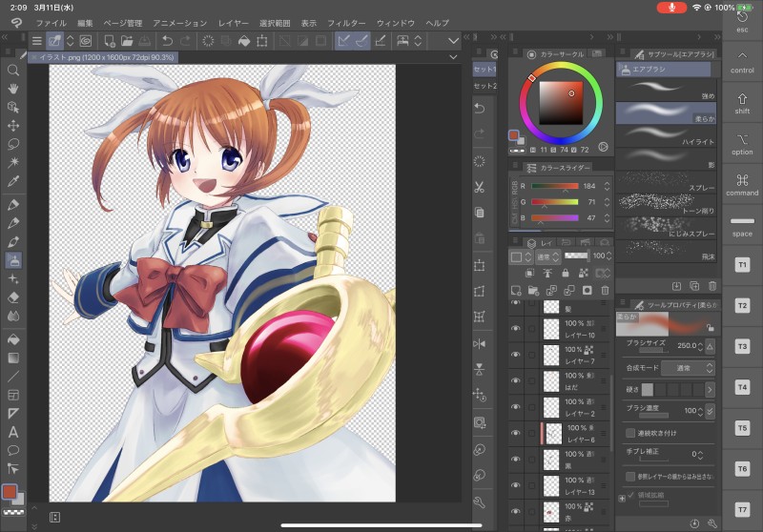Open the レイヤー menu
The image size is (763, 532).
coord(233,23)
